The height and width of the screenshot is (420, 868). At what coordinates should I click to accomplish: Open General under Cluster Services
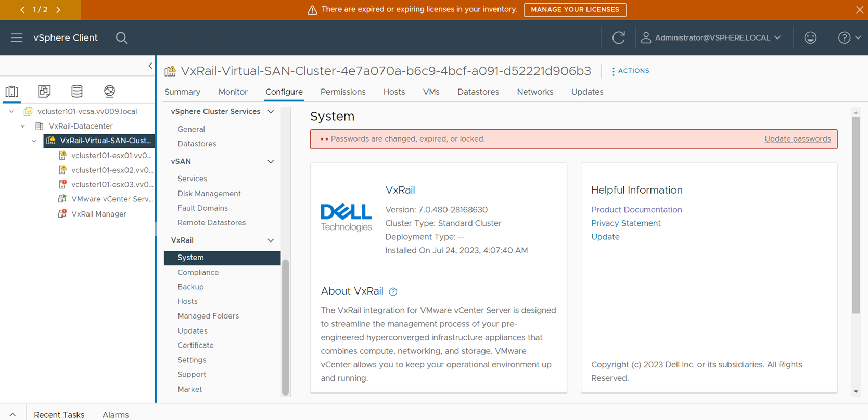pyautogui.click(x=191, y=129)
